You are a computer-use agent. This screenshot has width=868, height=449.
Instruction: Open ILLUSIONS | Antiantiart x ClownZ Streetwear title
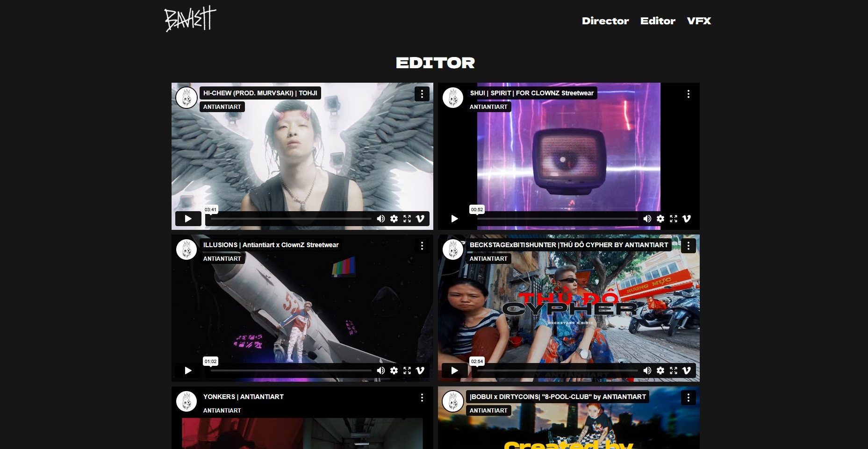(271, 245)
